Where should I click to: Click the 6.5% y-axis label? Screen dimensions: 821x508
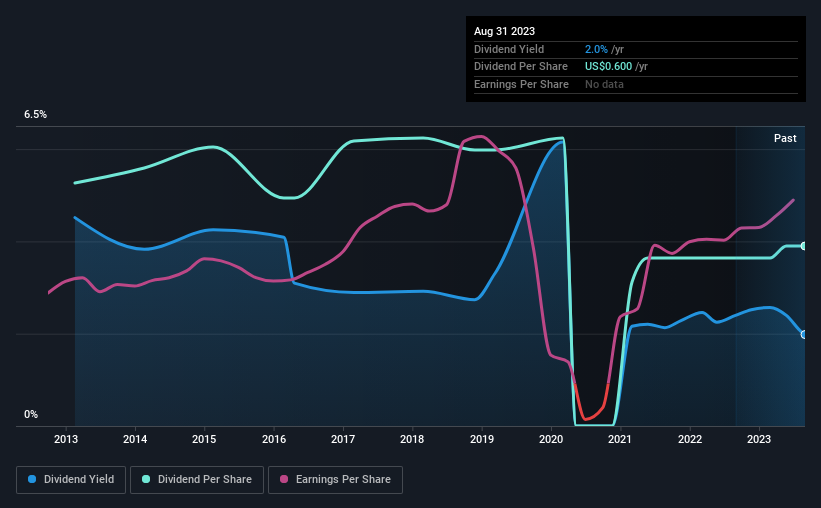tap(35, 114)
